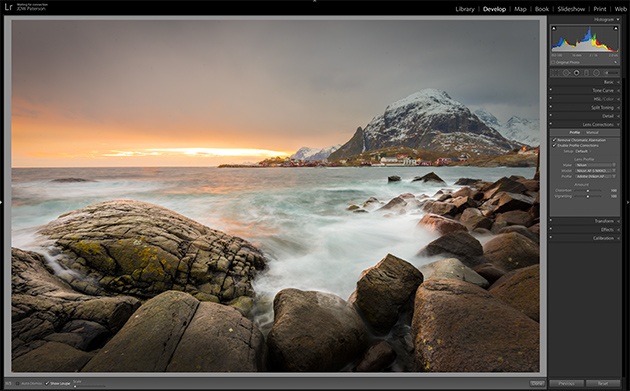
Task: Uncheck Remove Chromatic Aberration
Action: pos(554,140)
